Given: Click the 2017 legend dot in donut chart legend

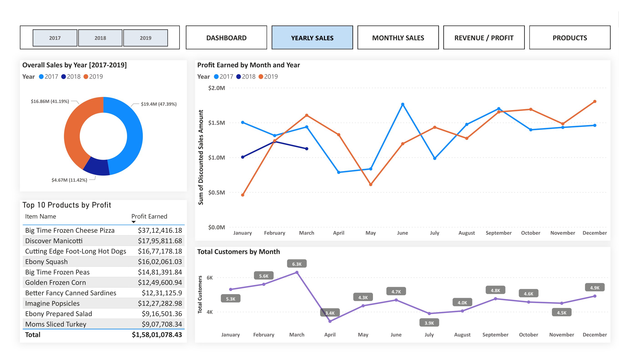Looking at the screenshot, I should (41, 77).
